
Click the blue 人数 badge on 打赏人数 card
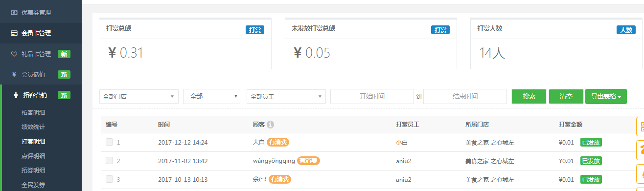626,30
